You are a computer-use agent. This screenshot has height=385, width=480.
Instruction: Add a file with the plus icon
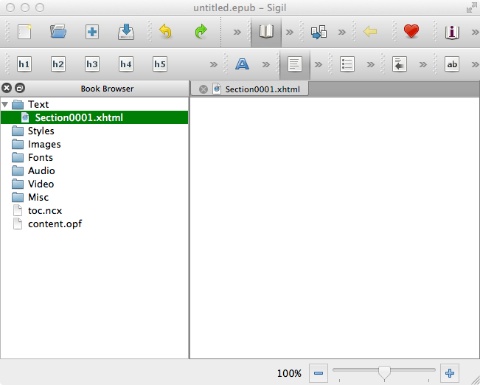(x=92, y=32)
